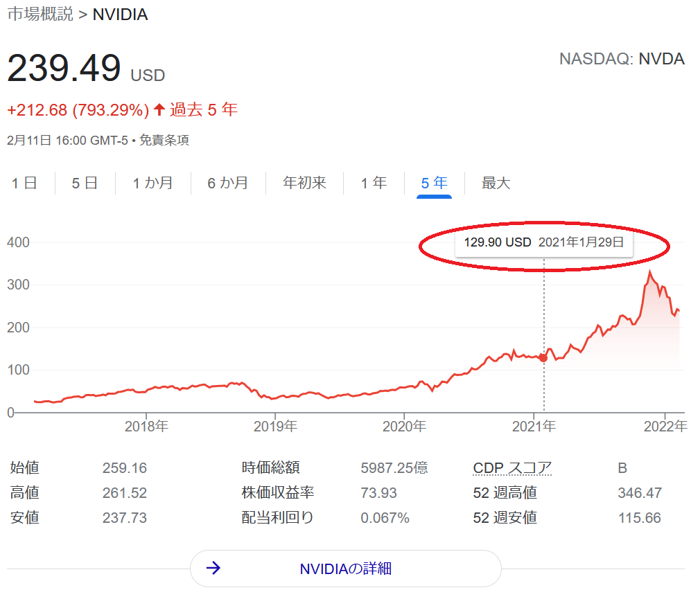Choose the 1か月 chart range
Viewport: 700px width, 590px height.
[x=152, y=184]
